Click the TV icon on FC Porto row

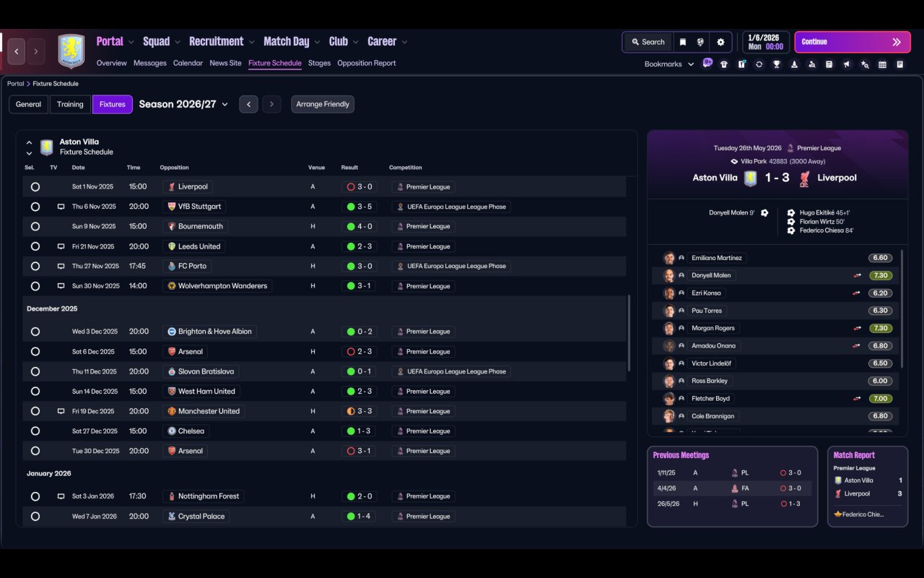pyautogui.click(x=61, y=266)
